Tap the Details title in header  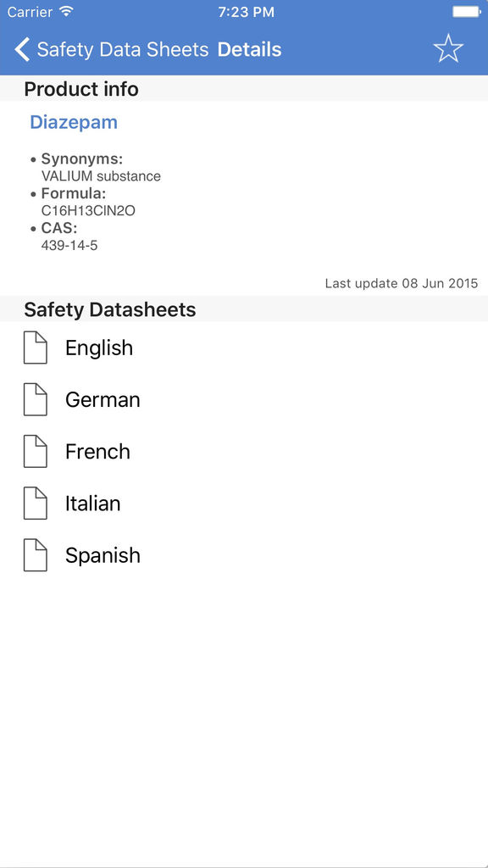pos(250,49)
